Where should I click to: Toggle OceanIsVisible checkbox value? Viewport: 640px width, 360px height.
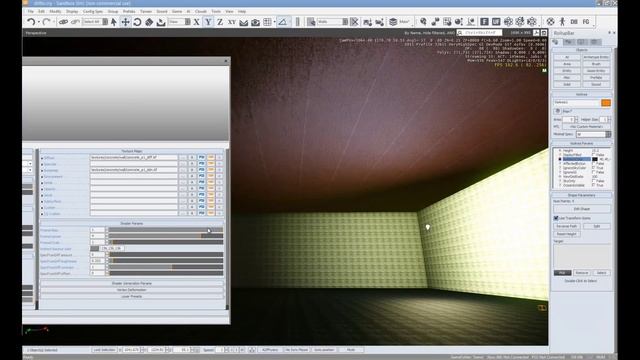594,185
